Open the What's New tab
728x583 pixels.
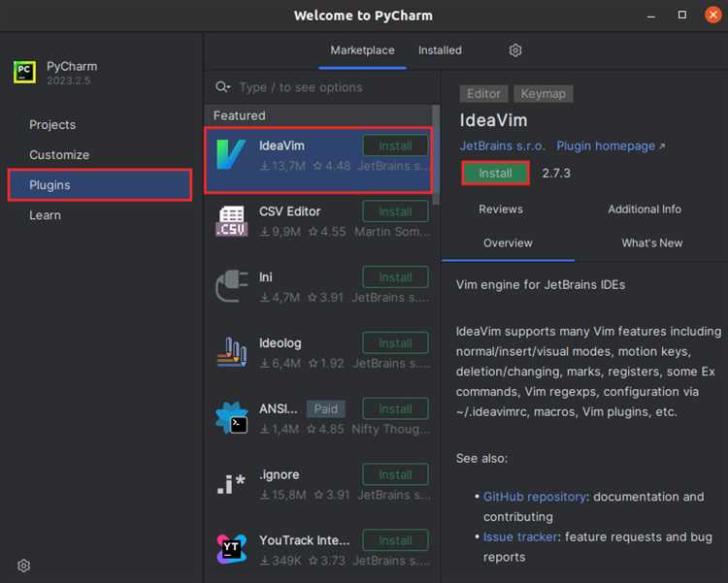(652, 243)
